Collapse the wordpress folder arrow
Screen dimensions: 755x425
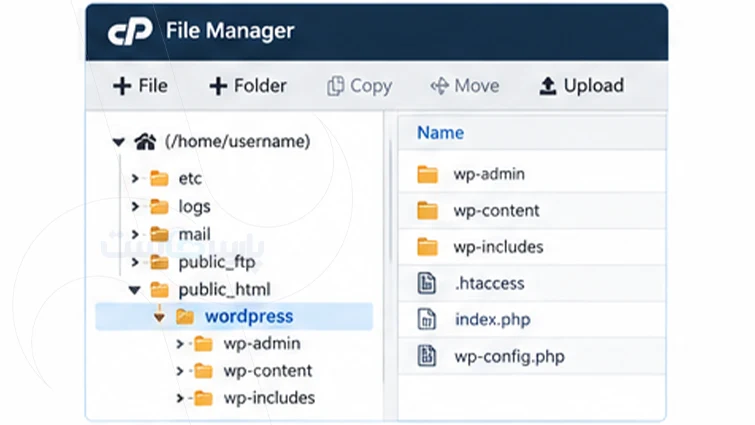point(159,317)
